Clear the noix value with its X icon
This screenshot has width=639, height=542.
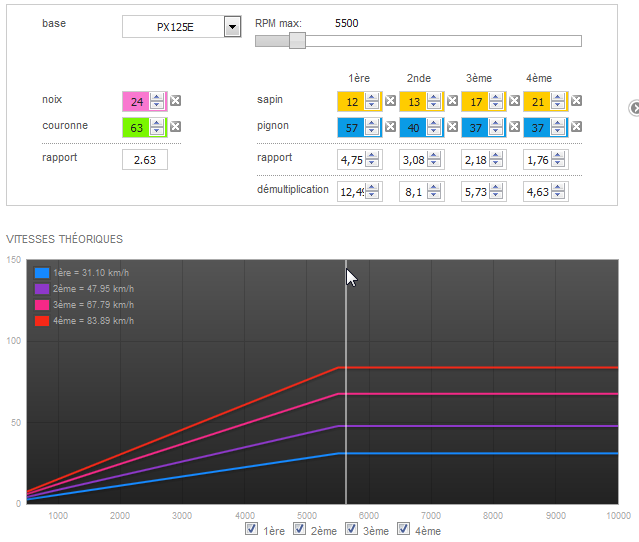click(x=176, y=101)
